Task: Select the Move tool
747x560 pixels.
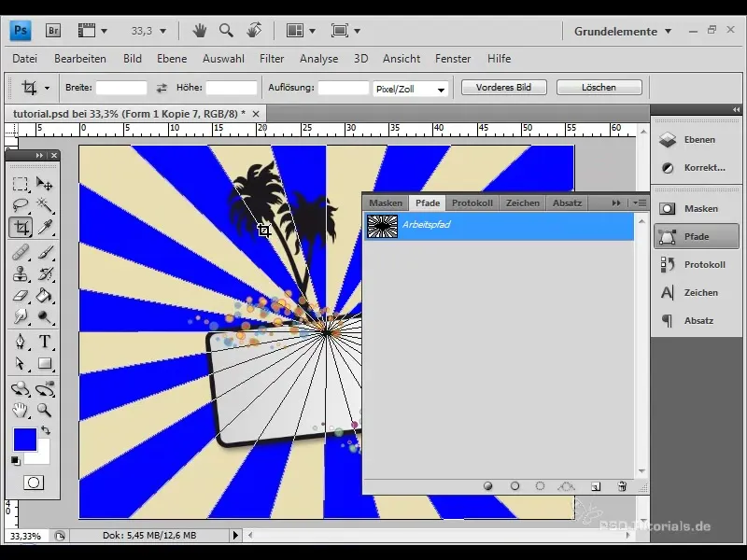Action: coord(45,184)
